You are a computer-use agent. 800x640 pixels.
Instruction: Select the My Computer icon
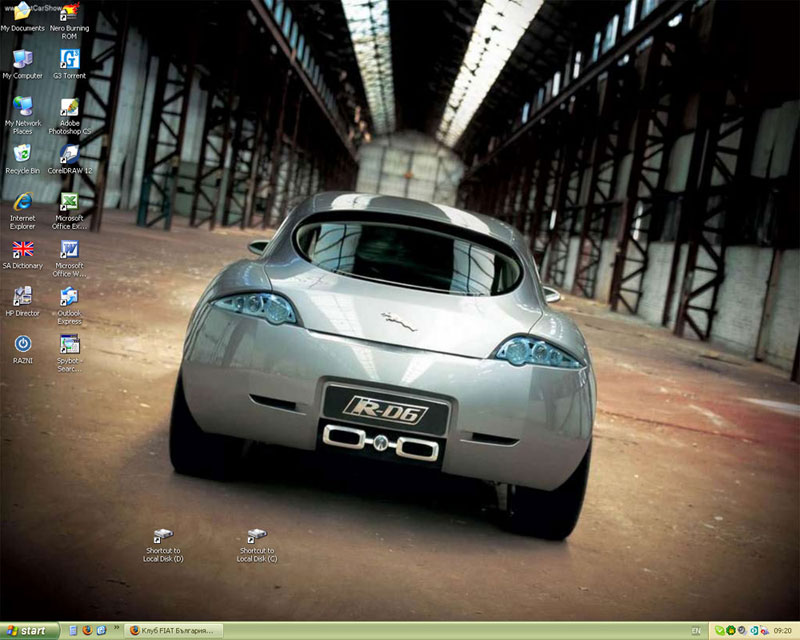(x=22, y=59)
